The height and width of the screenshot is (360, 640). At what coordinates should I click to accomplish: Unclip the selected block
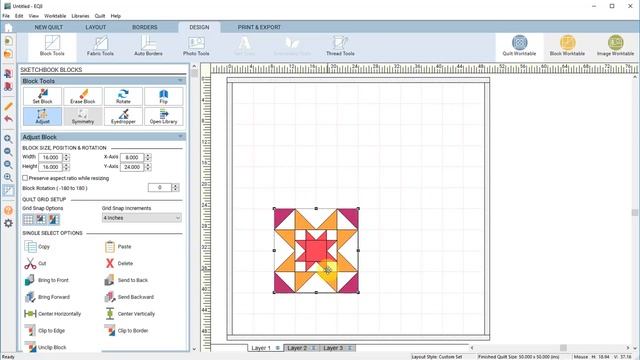coord(45,347)
